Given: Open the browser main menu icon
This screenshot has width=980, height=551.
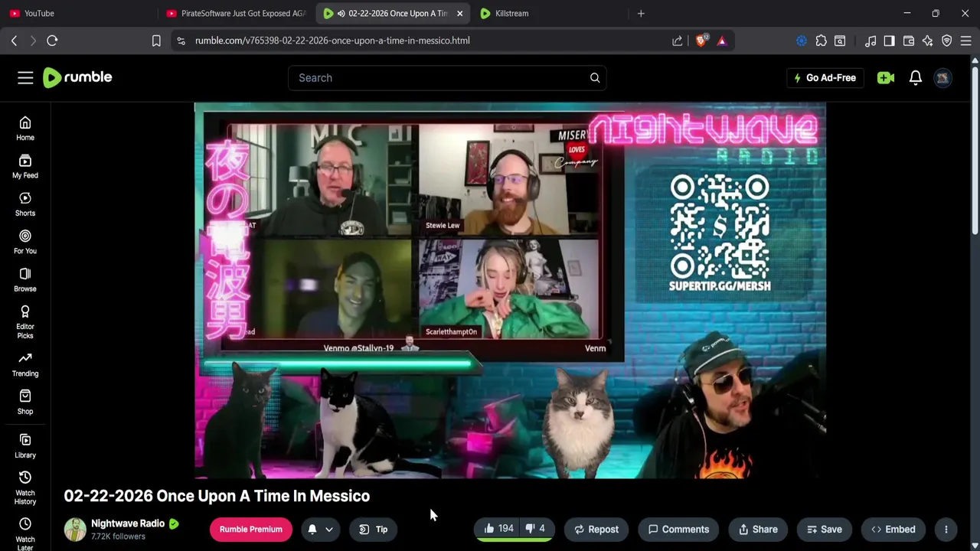Looking at the screenshot, I should point(966,41).
